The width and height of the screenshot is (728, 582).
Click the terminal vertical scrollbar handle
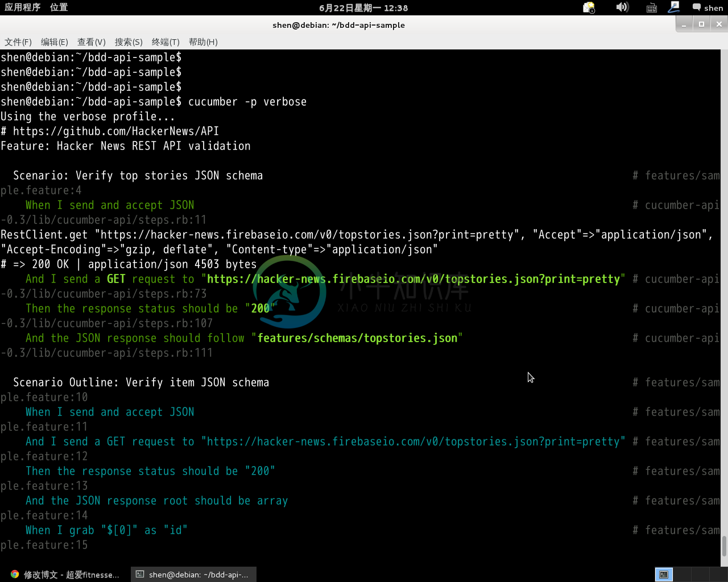724,547
